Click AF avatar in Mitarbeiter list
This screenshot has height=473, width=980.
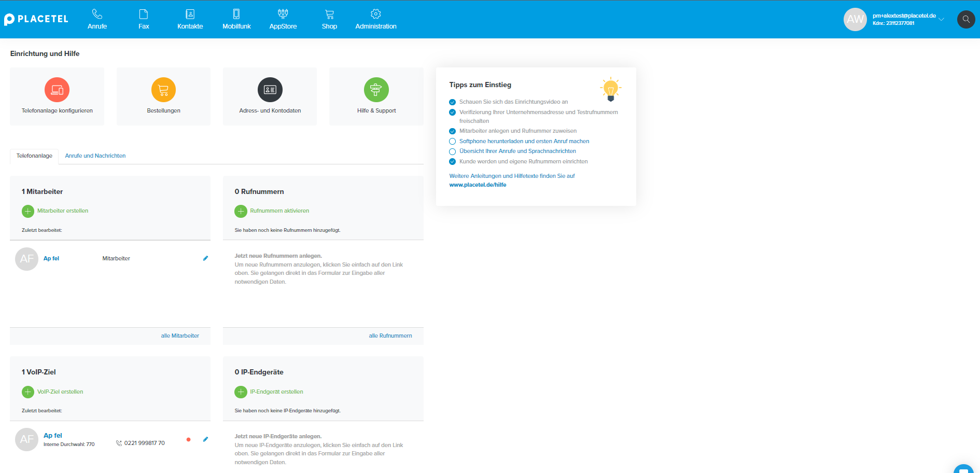(x=26, y=259)
